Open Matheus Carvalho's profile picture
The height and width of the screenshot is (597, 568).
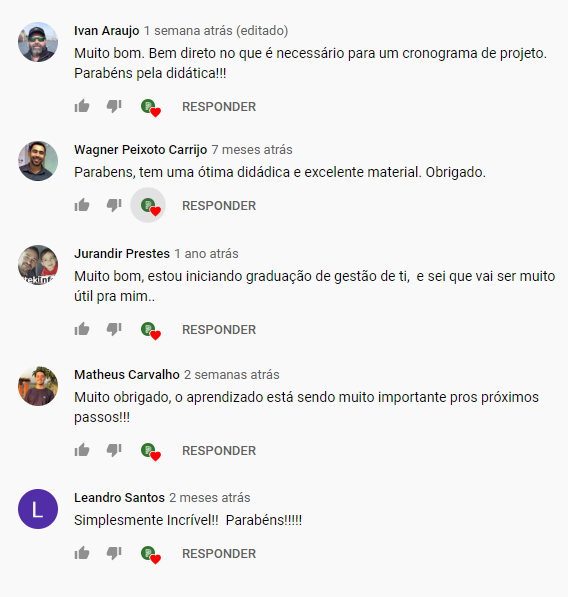(38, 386)
